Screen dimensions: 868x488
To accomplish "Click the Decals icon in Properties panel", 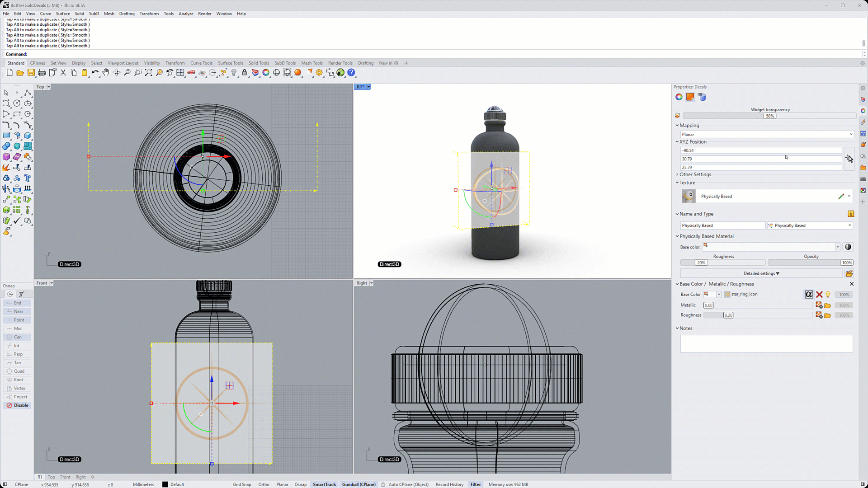I will pyautogui.click(x=690, y=97).
